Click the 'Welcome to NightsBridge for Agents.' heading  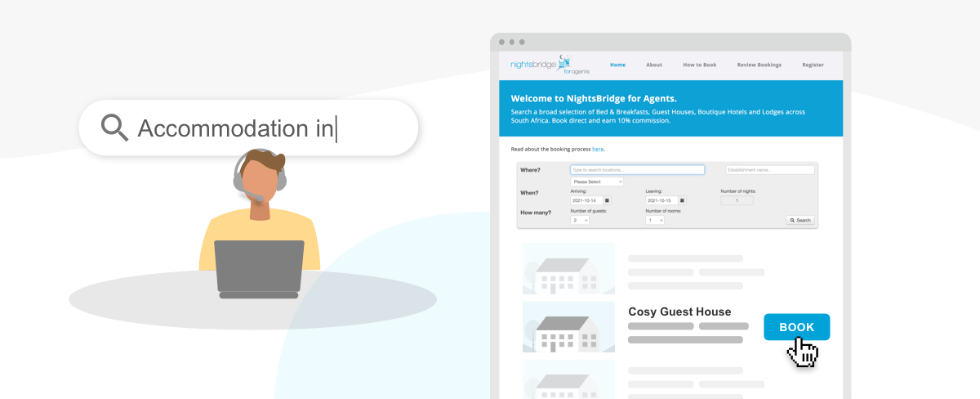pos(594,98)
